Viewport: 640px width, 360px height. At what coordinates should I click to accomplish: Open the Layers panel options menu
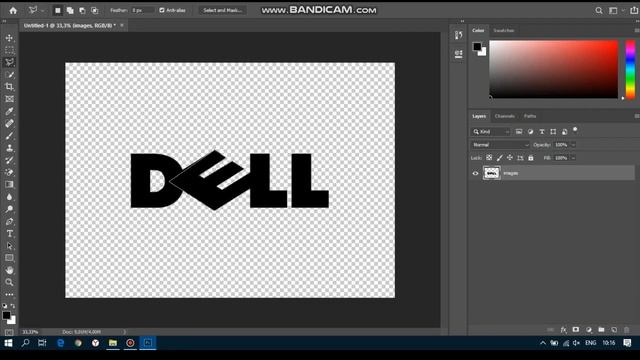click(637, 116)
